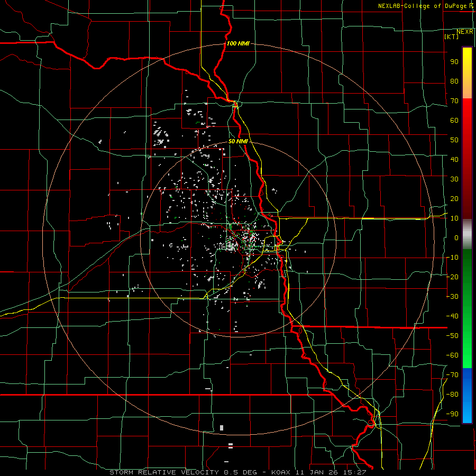Pick the blue segment of the color bar
The height and width of the screenshot is (476, 476).
click(x=467, y=396)
